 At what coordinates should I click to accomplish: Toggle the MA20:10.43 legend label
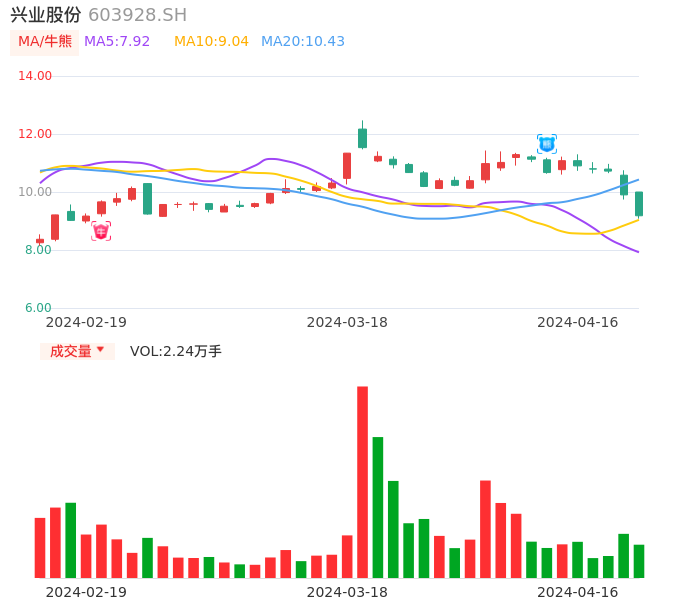pos(303,42)
